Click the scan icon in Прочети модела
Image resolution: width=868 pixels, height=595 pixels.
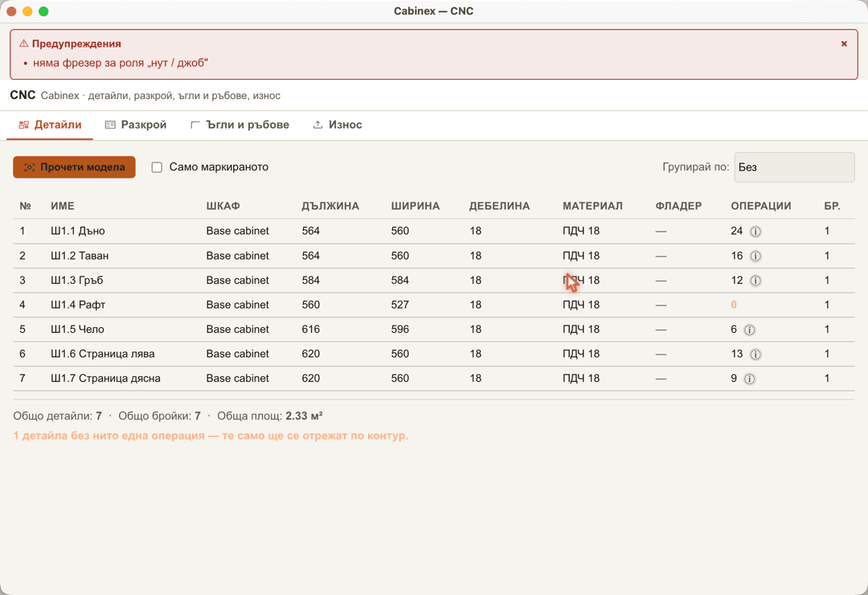30,167
